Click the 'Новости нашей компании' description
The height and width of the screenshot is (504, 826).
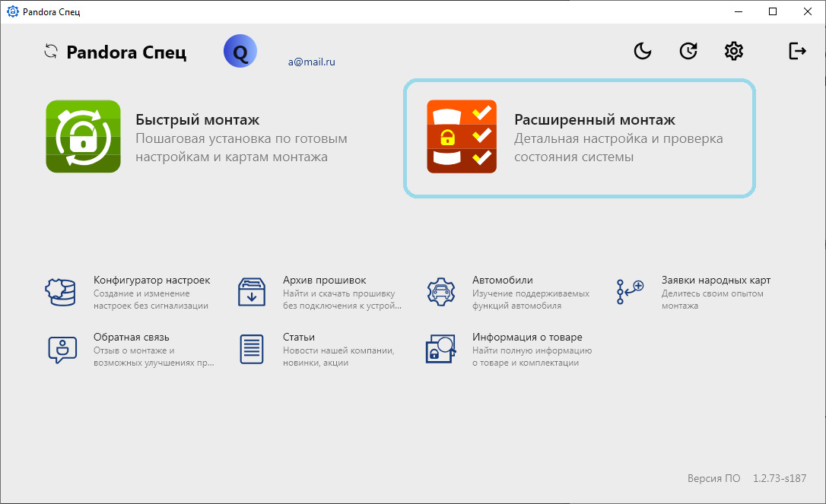(338, 357)
